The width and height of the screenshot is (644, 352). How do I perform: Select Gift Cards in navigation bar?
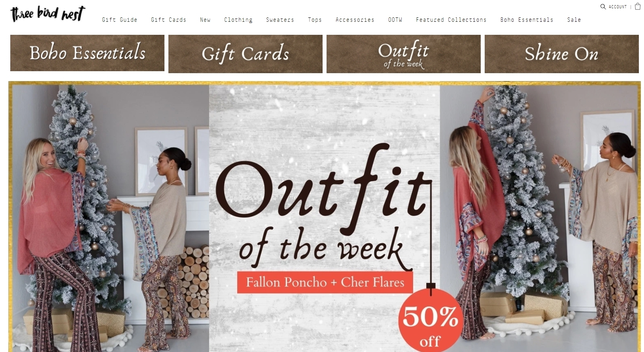click(168, 20)
